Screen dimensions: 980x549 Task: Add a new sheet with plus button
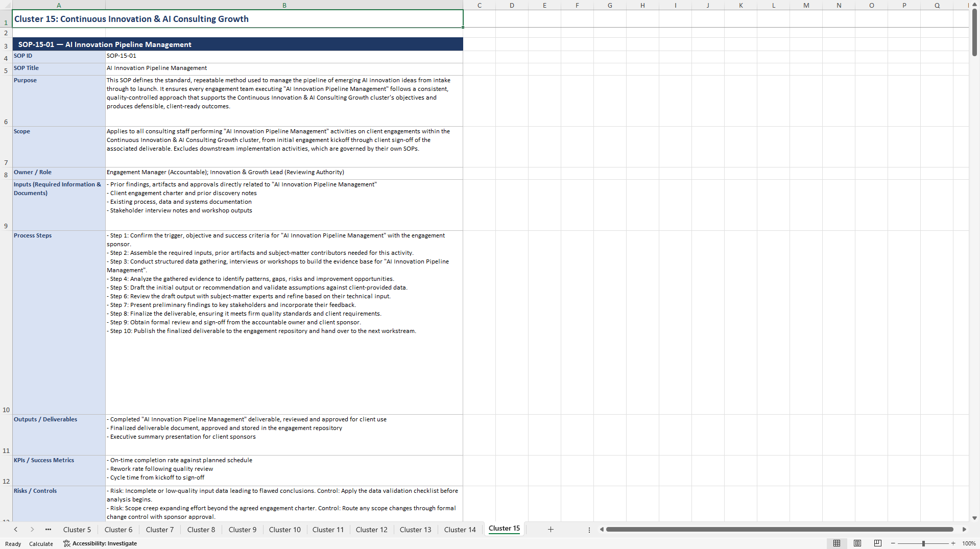[x=551, y=530]
